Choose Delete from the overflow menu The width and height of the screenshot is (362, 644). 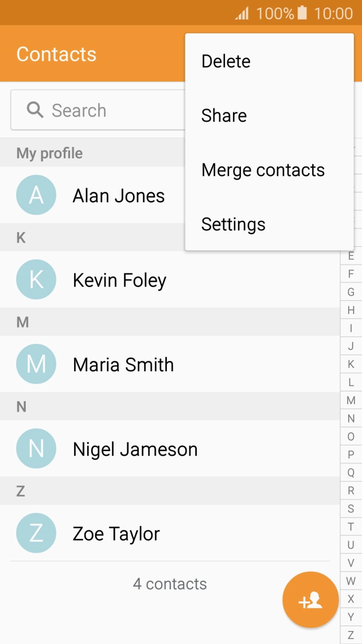pos(226,61)
